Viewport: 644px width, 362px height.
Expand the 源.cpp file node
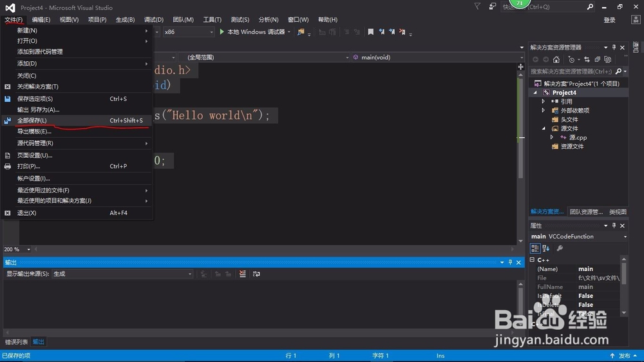[552, 137]
